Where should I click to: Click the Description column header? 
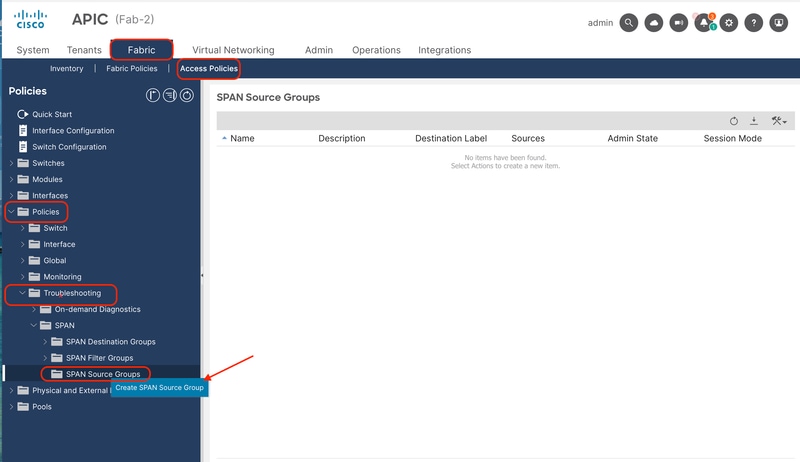[x=342, y=138]
